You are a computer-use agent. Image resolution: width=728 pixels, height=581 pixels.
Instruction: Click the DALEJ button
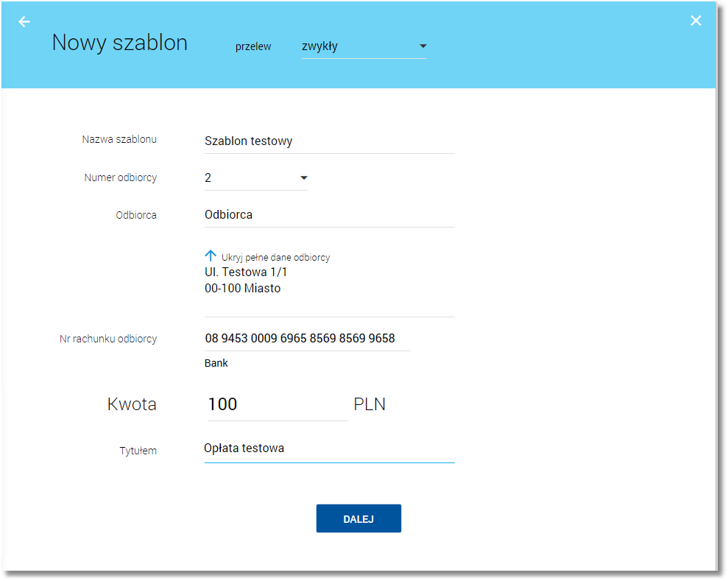(x=358, y=518)
